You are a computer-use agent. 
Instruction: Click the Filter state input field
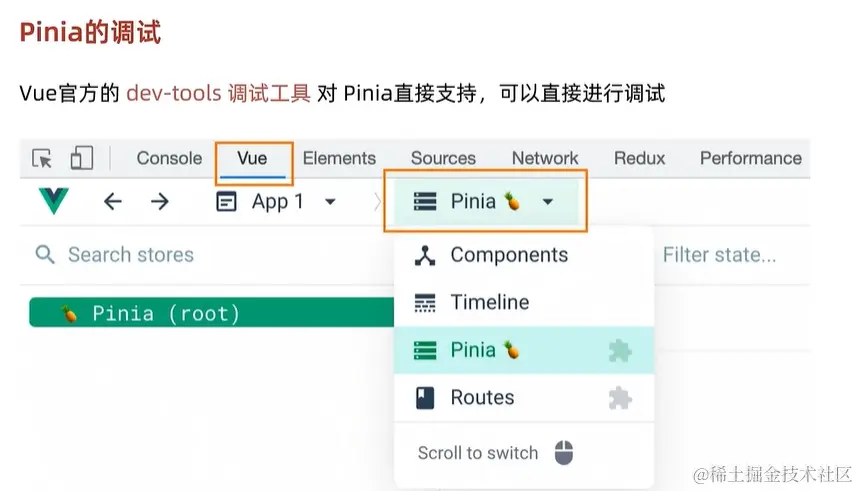click(719, 255)
